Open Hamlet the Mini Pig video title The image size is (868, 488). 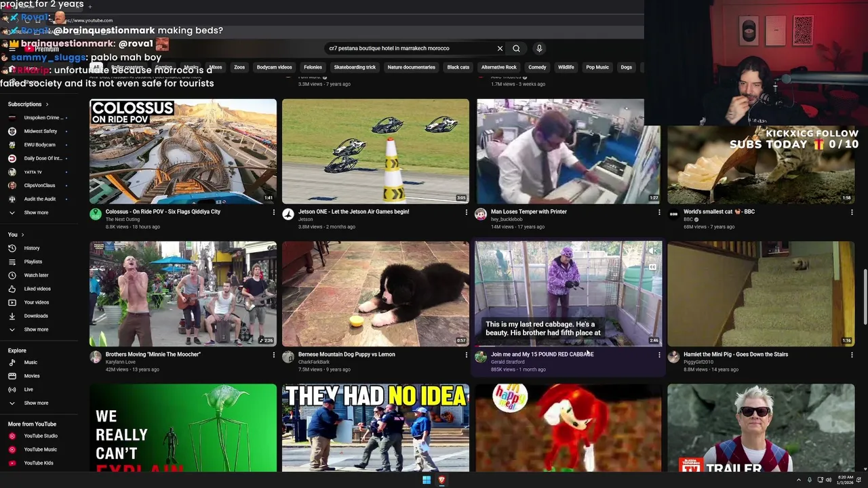pos(736,354)
